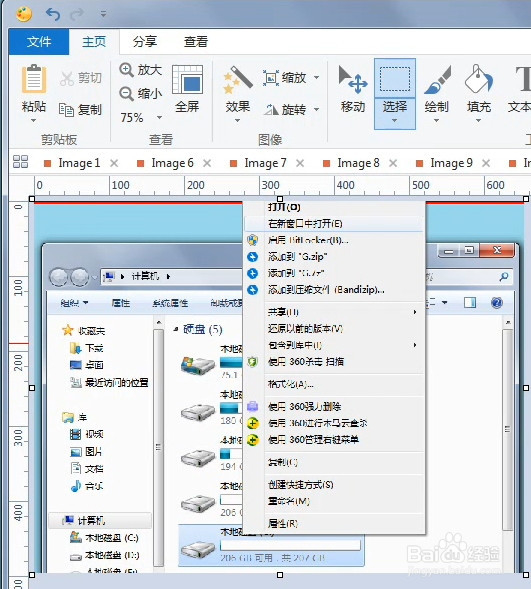Expand the Fill tool dropdown arrow

(x=478, y=121)
